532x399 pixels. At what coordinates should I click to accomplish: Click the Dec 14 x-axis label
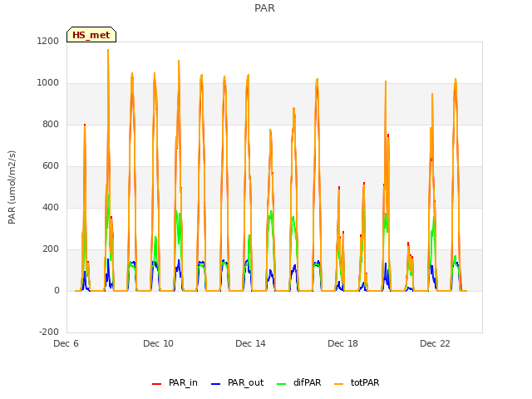click(x=251, y=343)
